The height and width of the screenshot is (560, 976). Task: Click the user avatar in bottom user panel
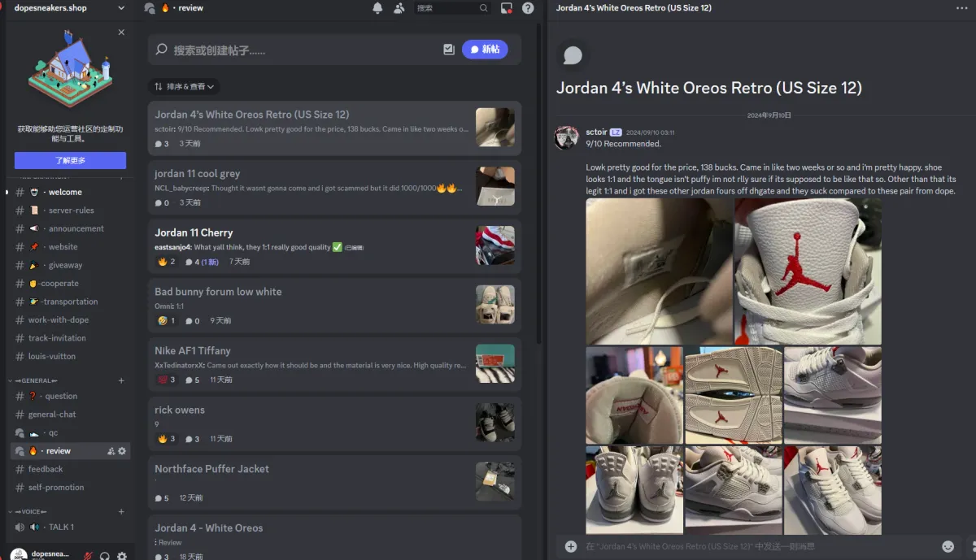(19, 555)
